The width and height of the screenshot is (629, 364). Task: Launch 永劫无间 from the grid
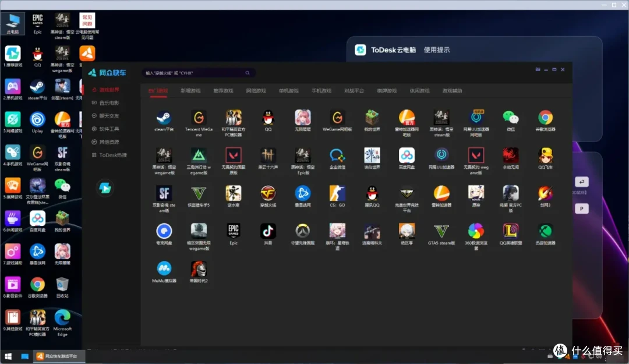[510, 156]
